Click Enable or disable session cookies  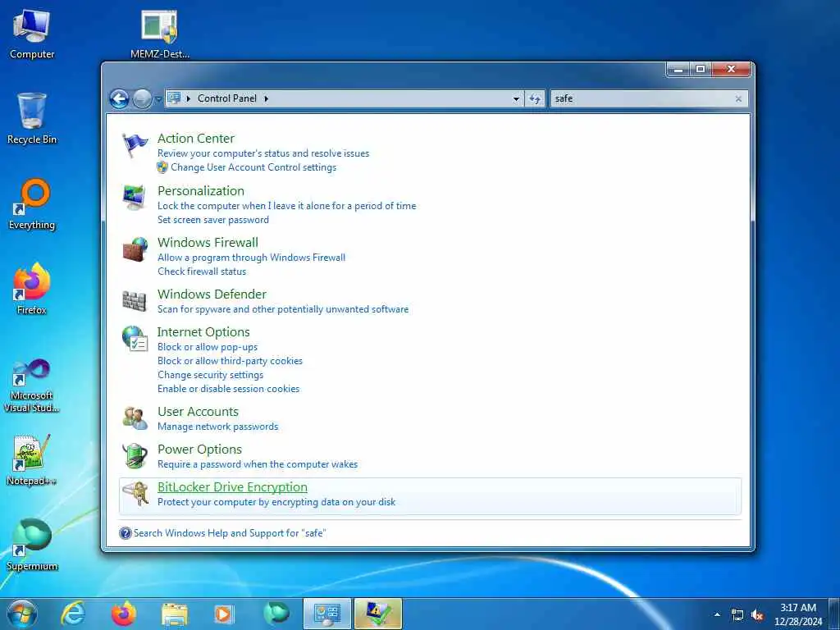coord(228,389)
